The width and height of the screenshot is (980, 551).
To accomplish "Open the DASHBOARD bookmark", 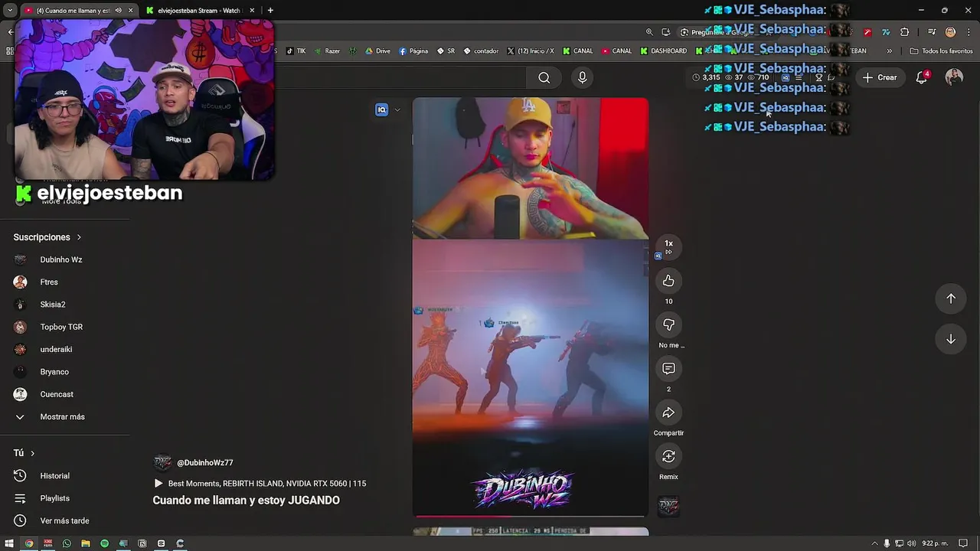I will [x=663, y=51].
